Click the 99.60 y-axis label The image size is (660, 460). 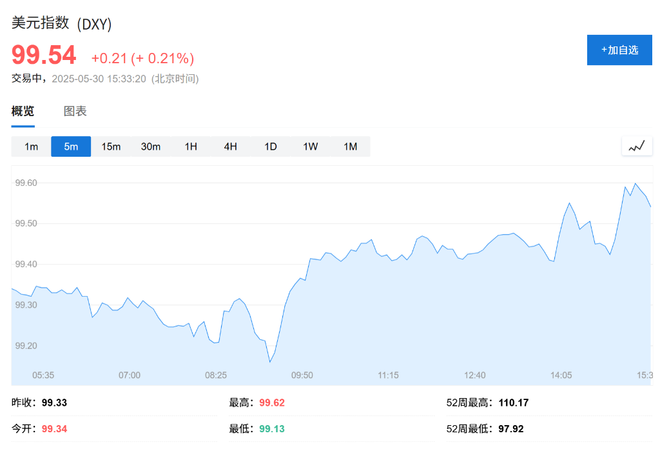[26, 183]
